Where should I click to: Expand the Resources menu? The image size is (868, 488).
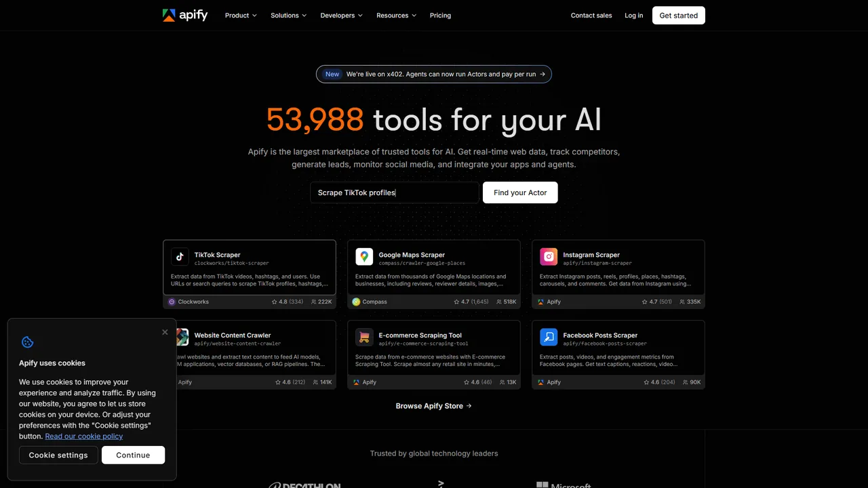(x=397, y=16)
